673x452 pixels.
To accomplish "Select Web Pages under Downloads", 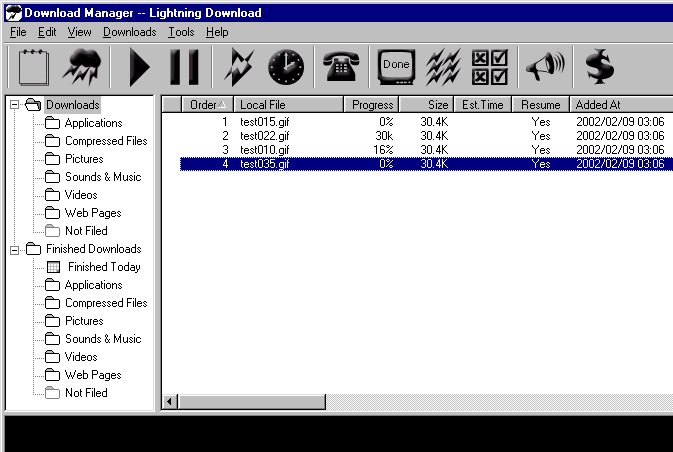I will [x=93, y=213].
